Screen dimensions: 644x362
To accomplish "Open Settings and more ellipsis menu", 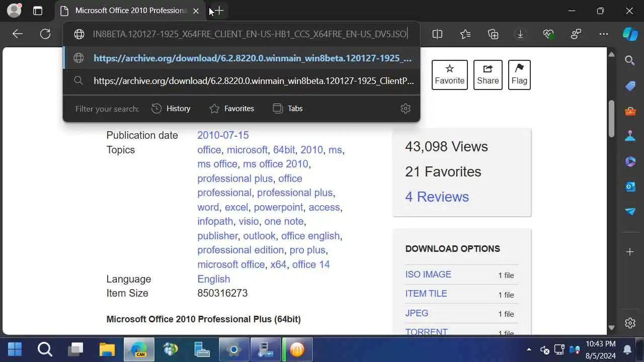I will tap(604, 34).
